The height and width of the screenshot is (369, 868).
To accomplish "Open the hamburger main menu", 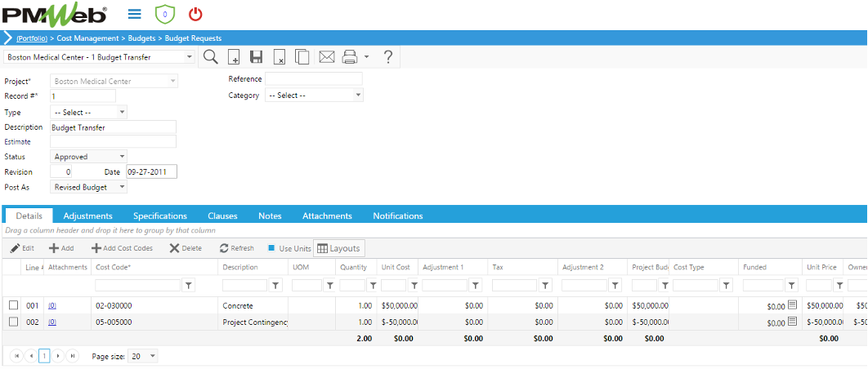I will coord(134,15).
